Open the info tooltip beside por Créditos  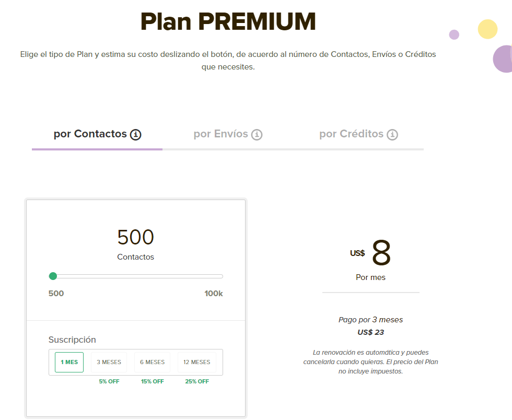[392, 134]
